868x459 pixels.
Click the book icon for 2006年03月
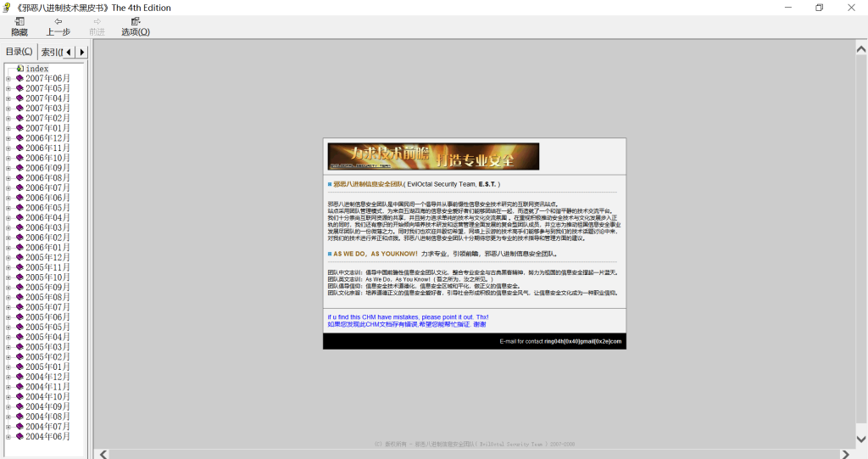click(x=19, y=228)
